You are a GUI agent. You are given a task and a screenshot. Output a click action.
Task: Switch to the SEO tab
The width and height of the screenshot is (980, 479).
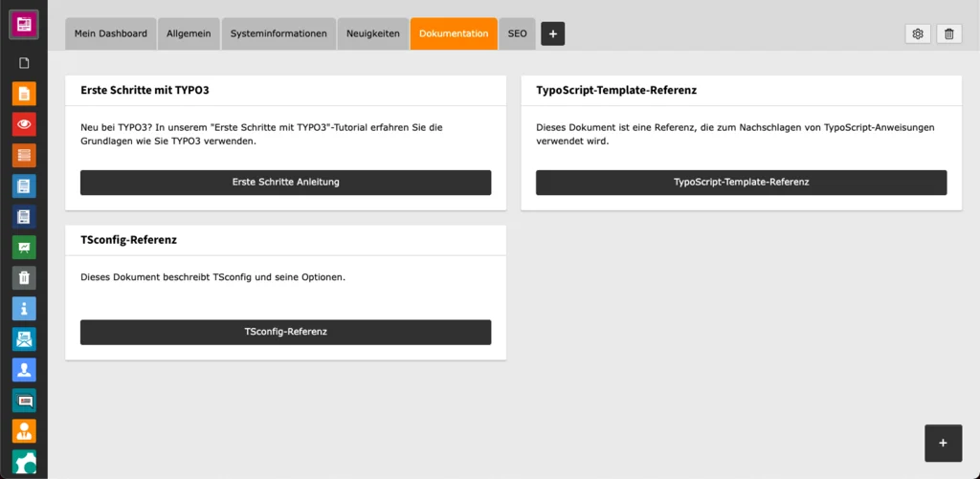pyautogui.click(x=518, y=33)
